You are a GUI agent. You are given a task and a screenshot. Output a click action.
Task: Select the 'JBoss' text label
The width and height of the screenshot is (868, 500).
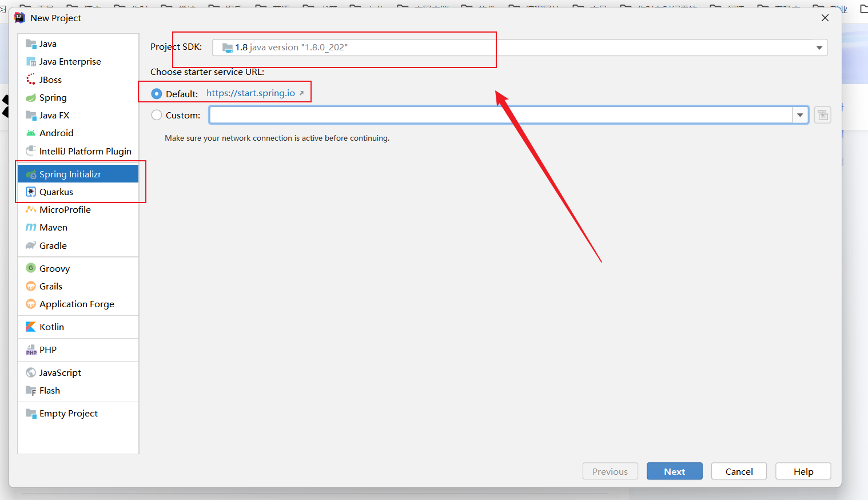click(50, 80)
